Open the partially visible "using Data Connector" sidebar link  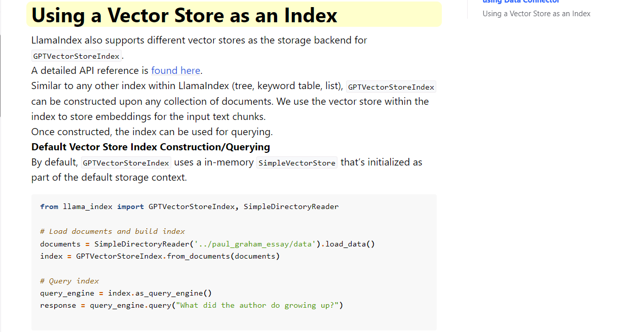coord(521,2)
